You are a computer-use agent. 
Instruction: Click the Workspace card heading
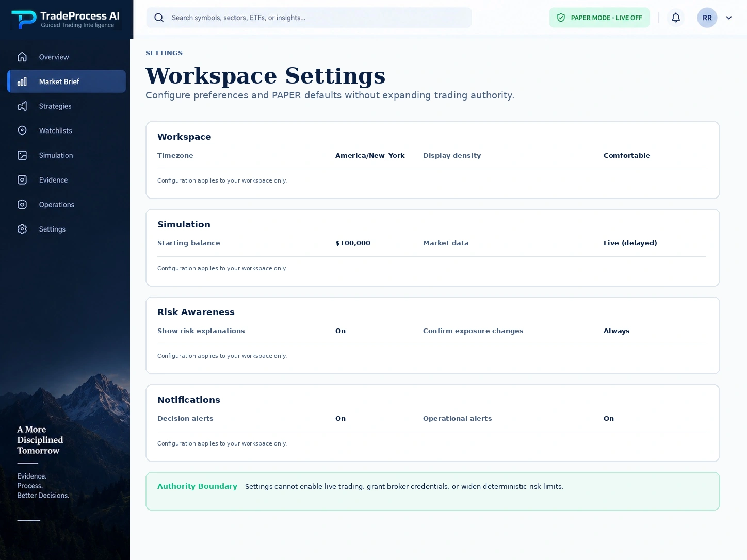pyautogui.click(x=184, y=137)
